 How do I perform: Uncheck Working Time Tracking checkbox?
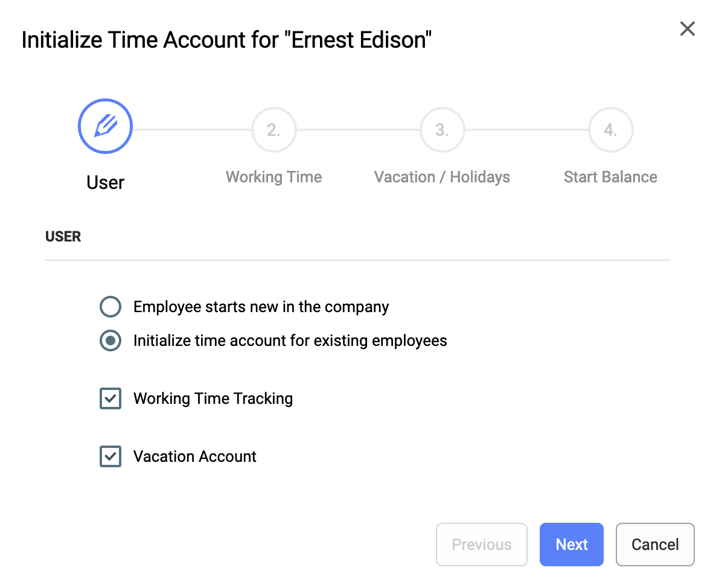(110, 398)
